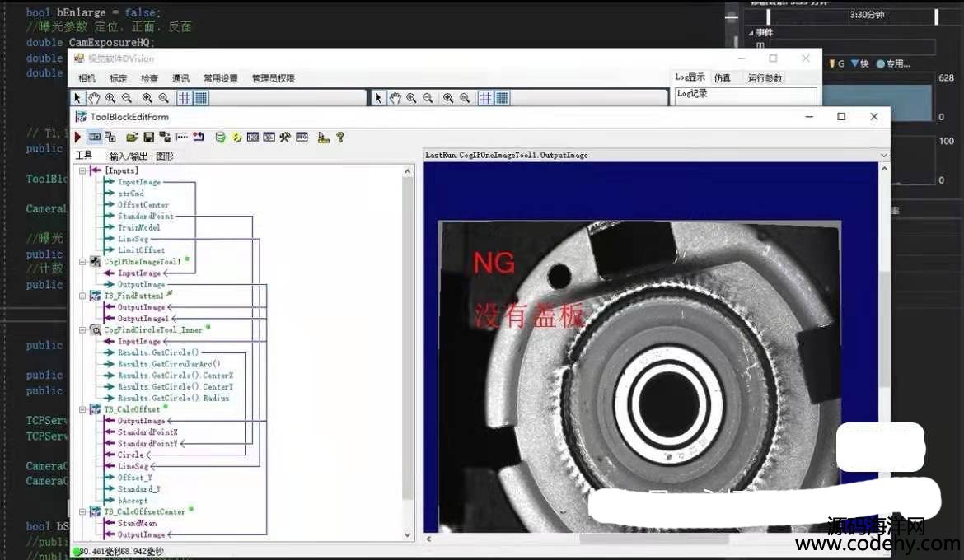Collapse the TB_FindPattenl tree node
This screenshot has width=964, height=560.
click(x=82, y=296)
